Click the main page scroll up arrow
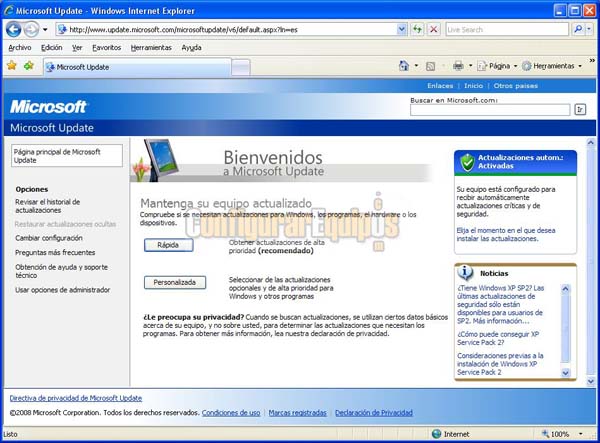 coord(591,143)
